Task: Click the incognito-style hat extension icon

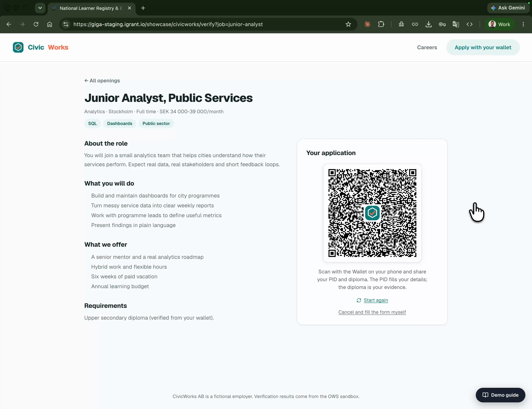Action: point(401,24)
